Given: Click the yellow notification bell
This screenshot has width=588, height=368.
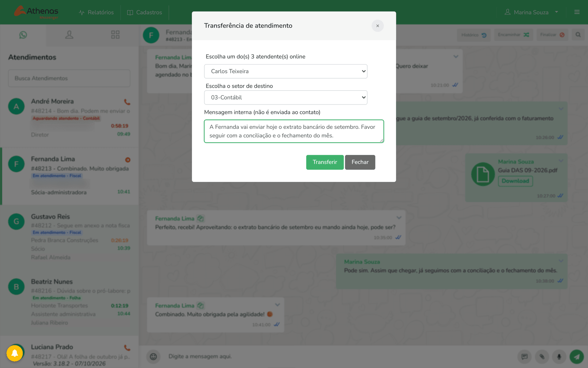Looking at the screenshot, I should [15, 353].
